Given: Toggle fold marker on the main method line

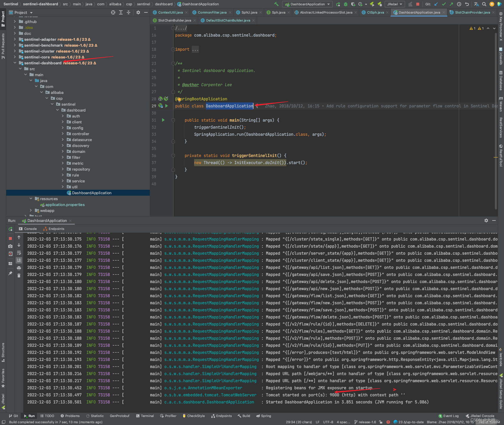Looking at the screenshot, I should tap(173, 120).
